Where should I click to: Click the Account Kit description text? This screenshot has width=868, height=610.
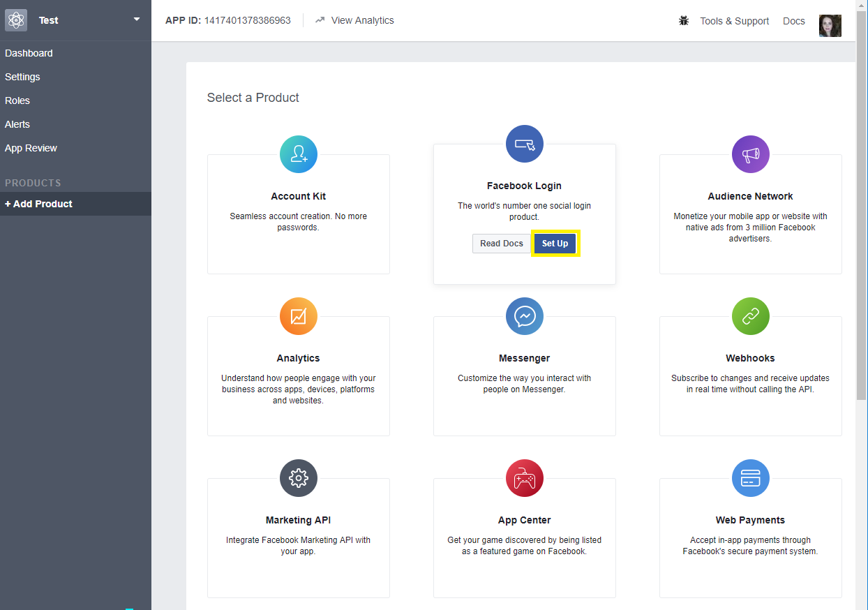[299, 222]
